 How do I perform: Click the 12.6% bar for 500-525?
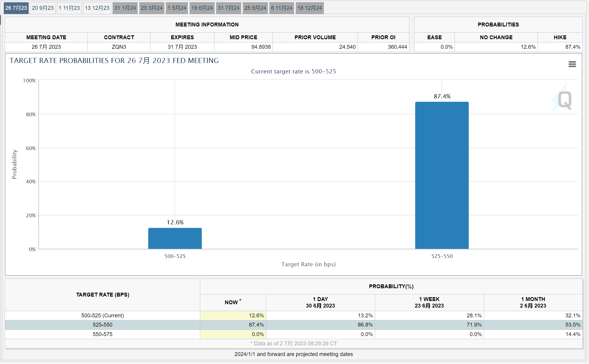175,238
